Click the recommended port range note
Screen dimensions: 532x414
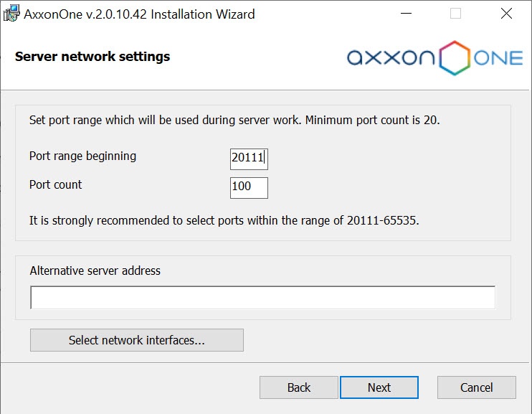coord(224,220)
